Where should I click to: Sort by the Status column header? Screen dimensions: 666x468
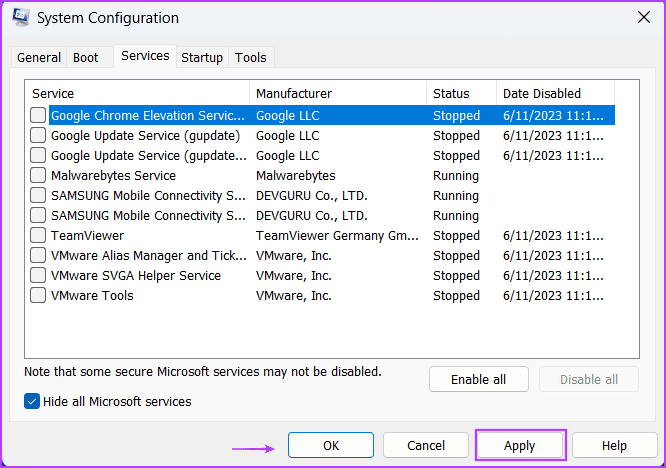(461, 93)
